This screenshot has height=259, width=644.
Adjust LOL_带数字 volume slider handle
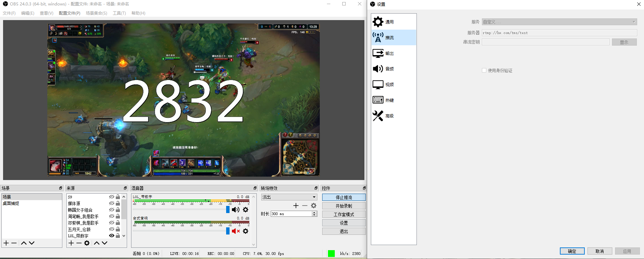coord(228,210)
